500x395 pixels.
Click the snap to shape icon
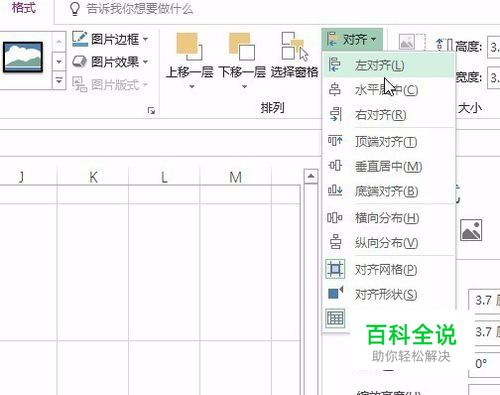[x=335, y=293]
